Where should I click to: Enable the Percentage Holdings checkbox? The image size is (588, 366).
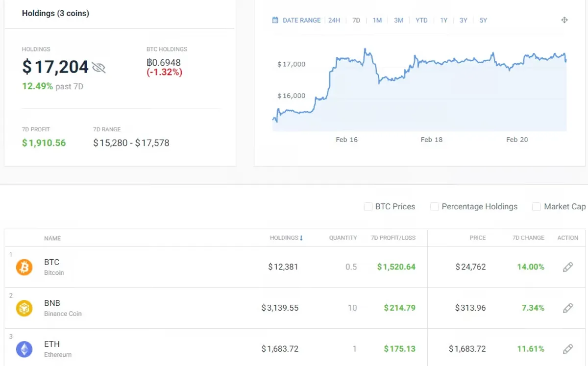point(434,207)
